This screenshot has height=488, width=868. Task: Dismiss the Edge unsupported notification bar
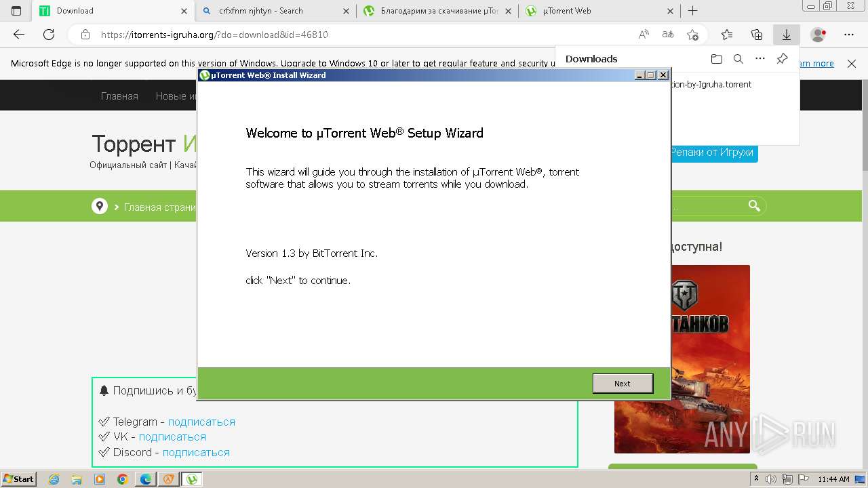(x=852, y=64)
